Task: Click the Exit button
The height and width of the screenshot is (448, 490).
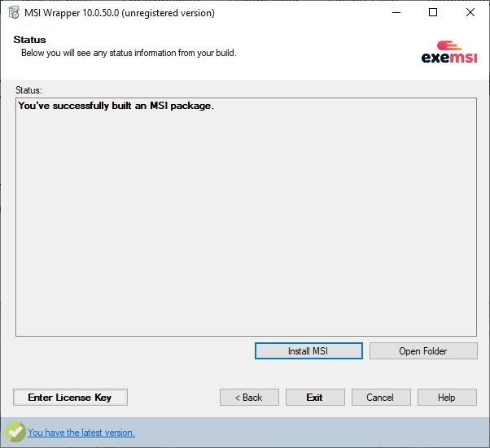Action: tap(315, 397)
